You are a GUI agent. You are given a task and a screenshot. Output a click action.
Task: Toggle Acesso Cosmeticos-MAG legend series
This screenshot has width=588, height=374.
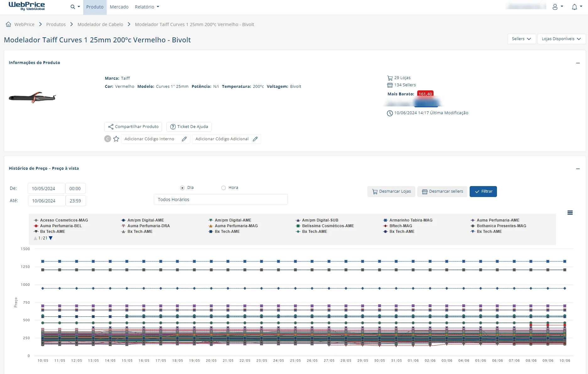pos(61,220)
